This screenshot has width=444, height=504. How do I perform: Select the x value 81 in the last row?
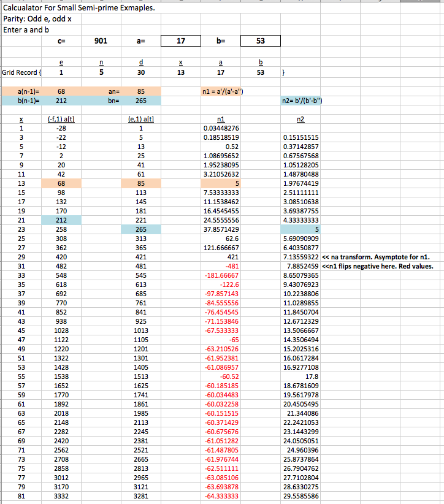pyautogui.click(x=21, y=496)
